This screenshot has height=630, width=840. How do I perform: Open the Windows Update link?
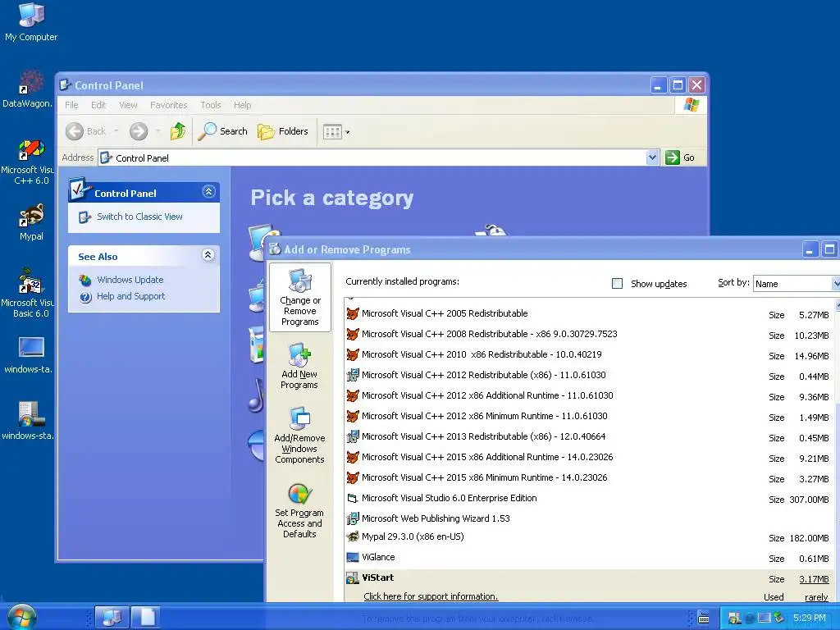point(130,280)
